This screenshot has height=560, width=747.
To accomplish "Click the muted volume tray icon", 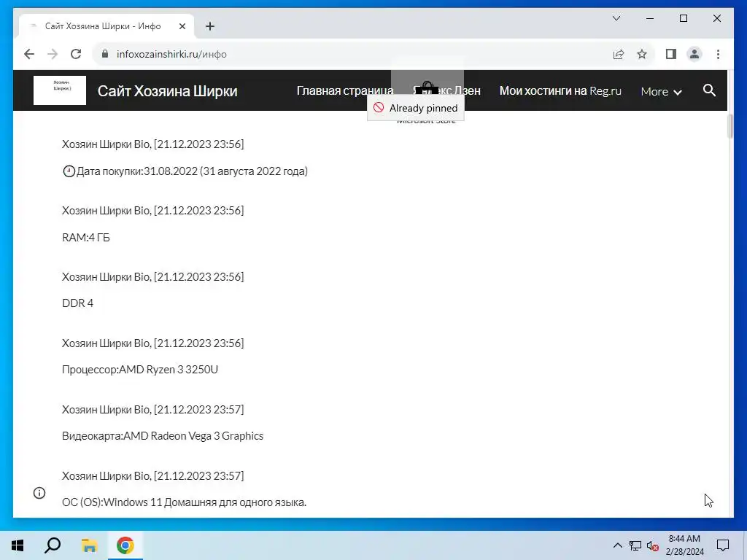I will coord(653,545).
